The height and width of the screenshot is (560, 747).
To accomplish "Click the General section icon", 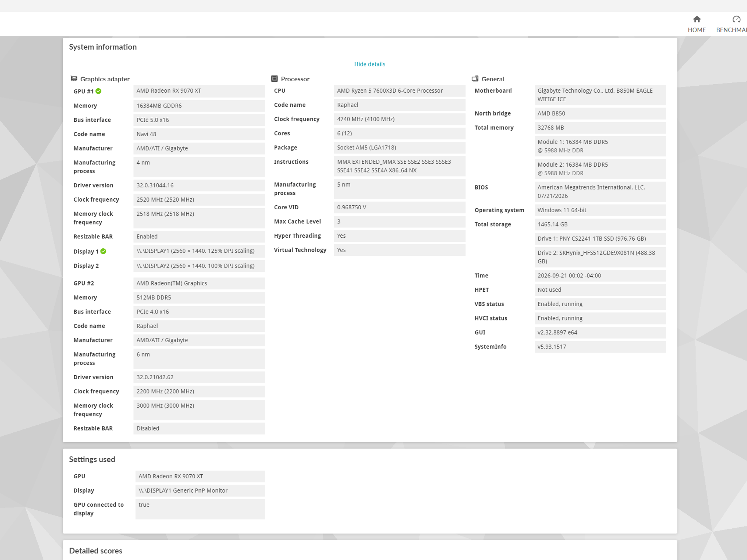I will (475, 79).
